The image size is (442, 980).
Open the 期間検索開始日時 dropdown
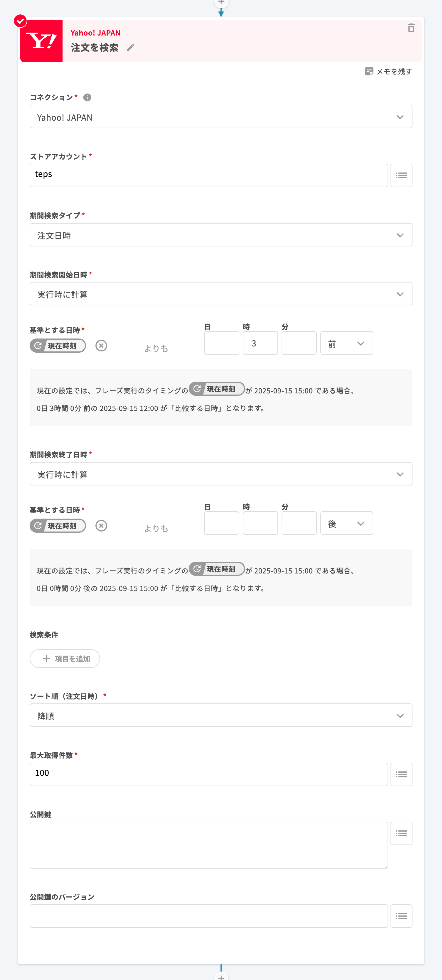tap(221, 294)
